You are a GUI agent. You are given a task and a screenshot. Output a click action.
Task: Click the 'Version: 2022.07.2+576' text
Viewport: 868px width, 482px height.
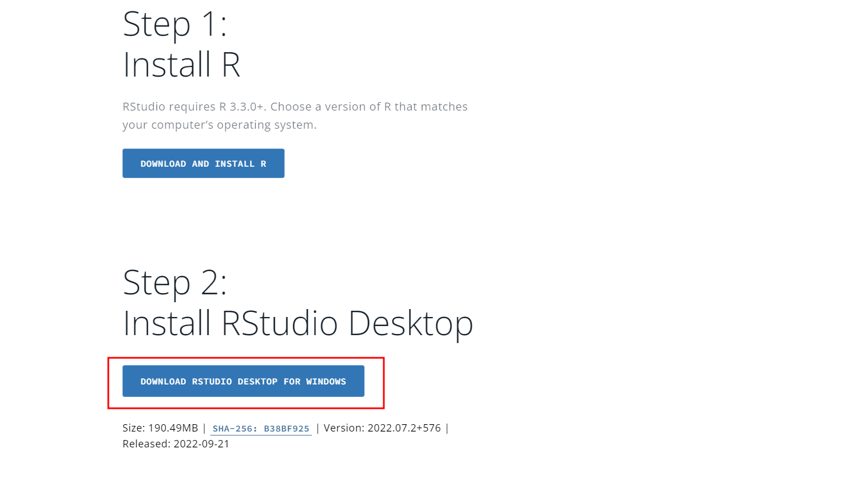[382, 428]
